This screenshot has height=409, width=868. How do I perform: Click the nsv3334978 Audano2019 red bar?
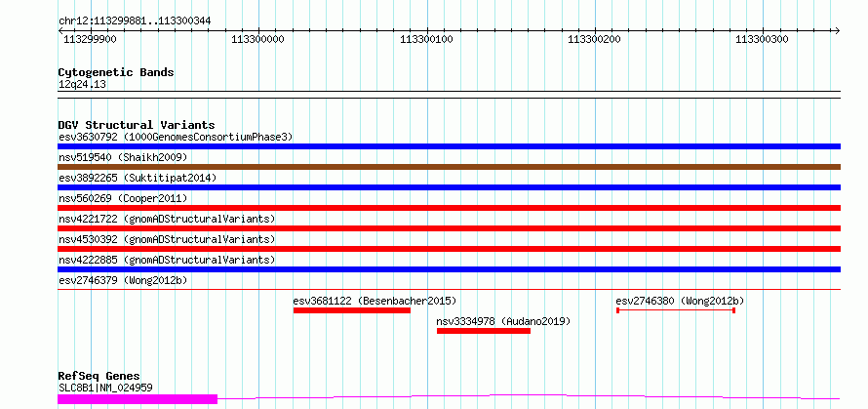484,331
